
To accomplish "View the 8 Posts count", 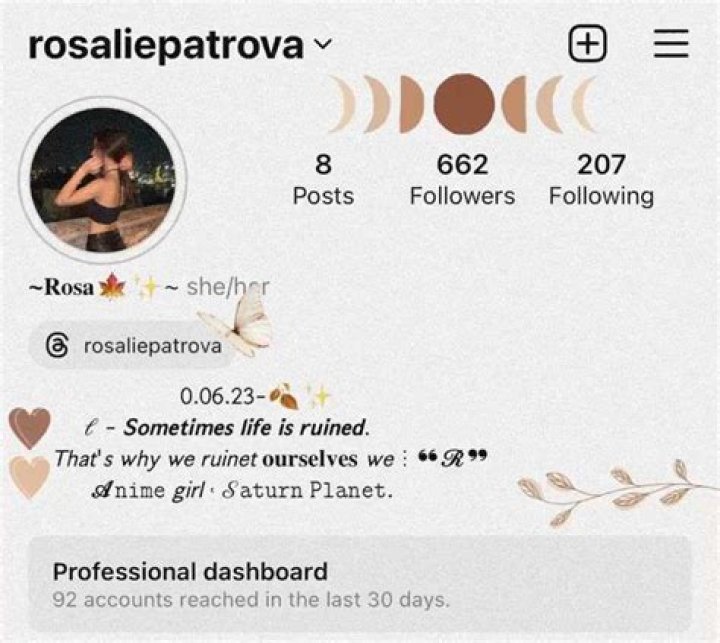I will tap(323, 180).
